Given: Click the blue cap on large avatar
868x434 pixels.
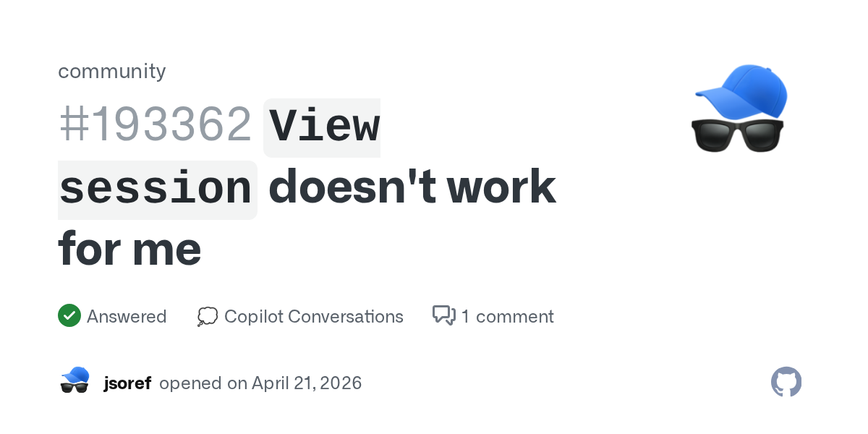Looking at the screenshot, I should click(744, 90).
